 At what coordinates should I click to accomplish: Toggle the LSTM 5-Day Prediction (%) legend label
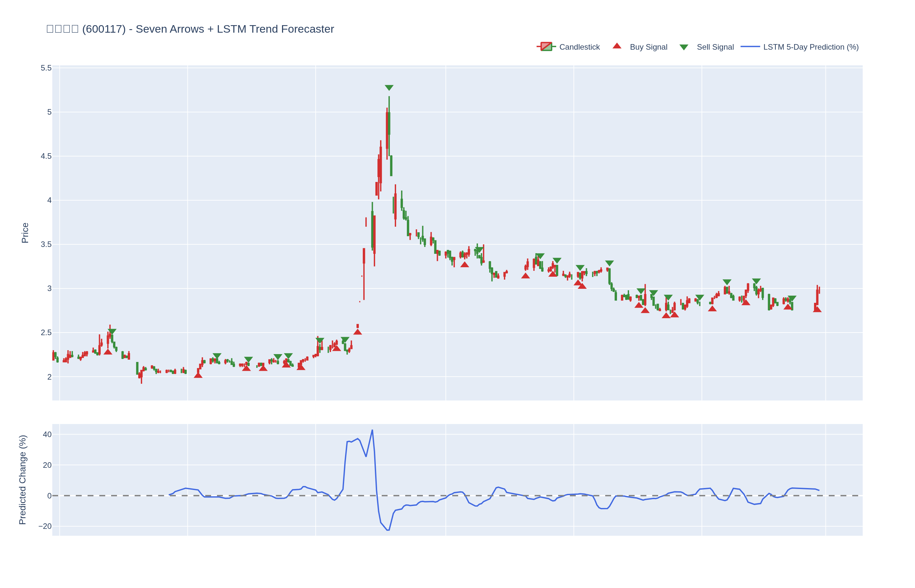point(810,47)
